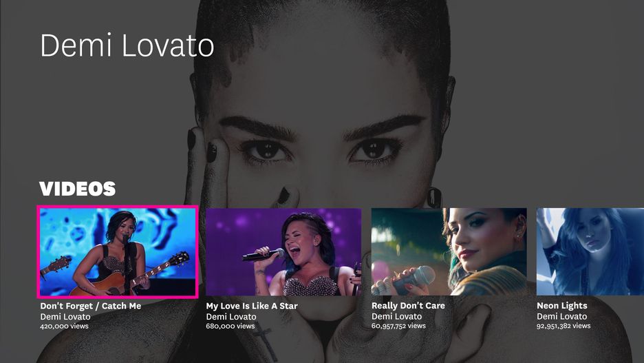This screenshot has width=644, height=363.
Task: Click the 680,000 views label
Action: point(230,326)
